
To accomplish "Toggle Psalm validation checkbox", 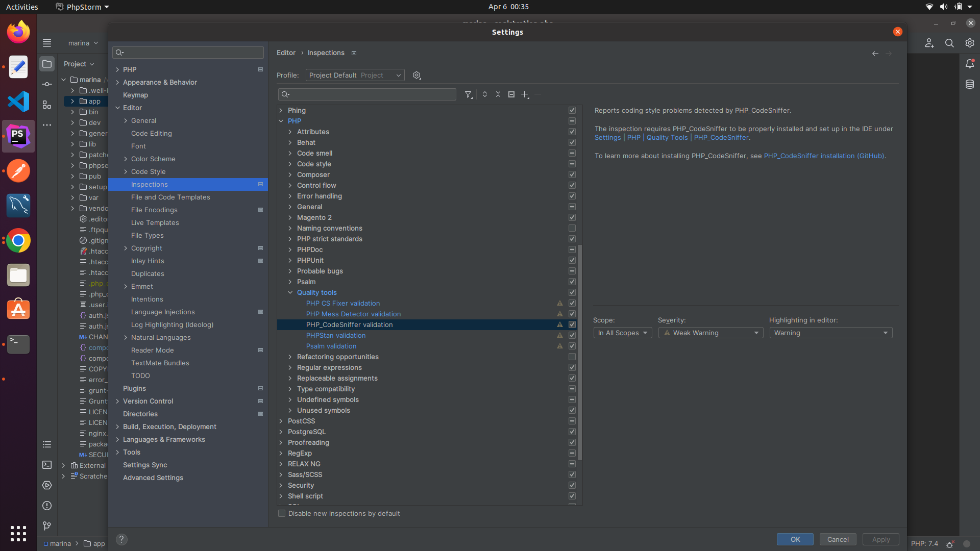I will (x=572, y=346).
